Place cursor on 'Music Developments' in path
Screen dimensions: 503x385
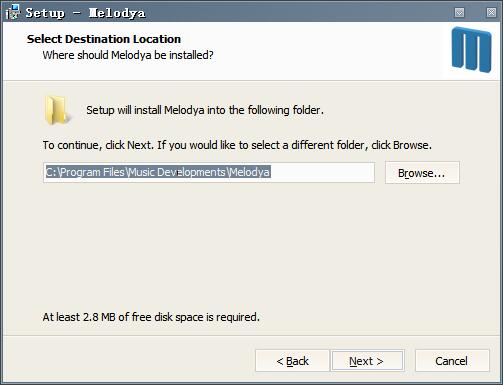tap(177, 172)
